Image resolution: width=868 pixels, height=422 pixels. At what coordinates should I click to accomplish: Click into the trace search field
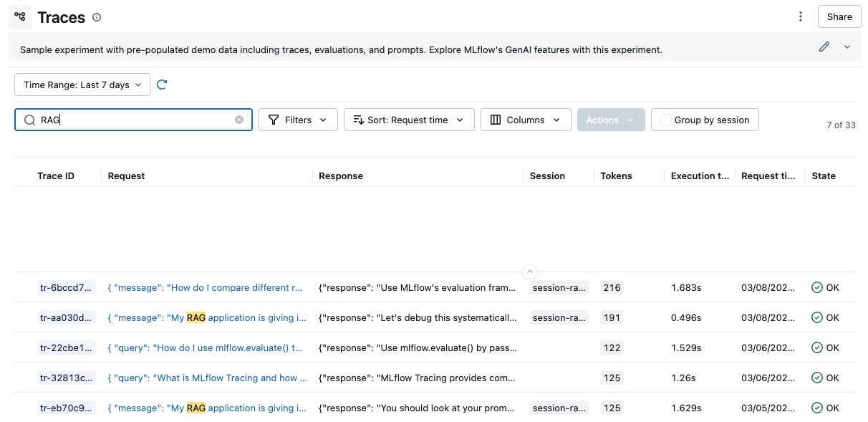[x=136, y=120]
